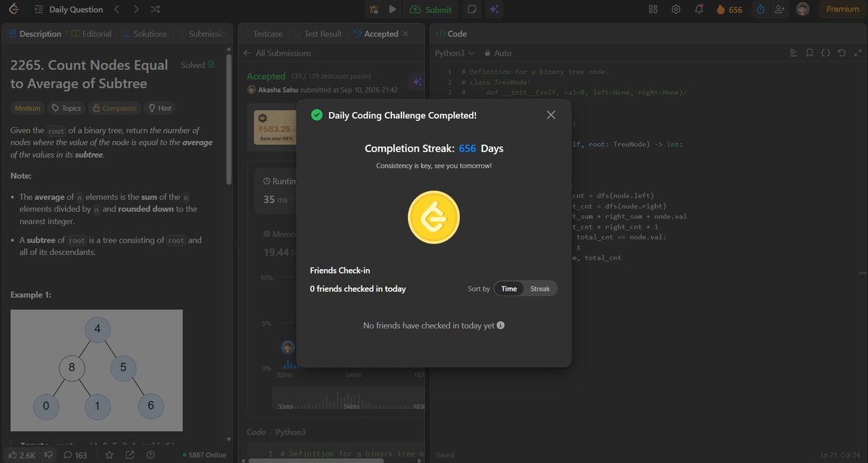Image resolution: width=868 pixels, height=463 pixels.
Task: Toggle the timer clock icon
Action: point(760,9)
